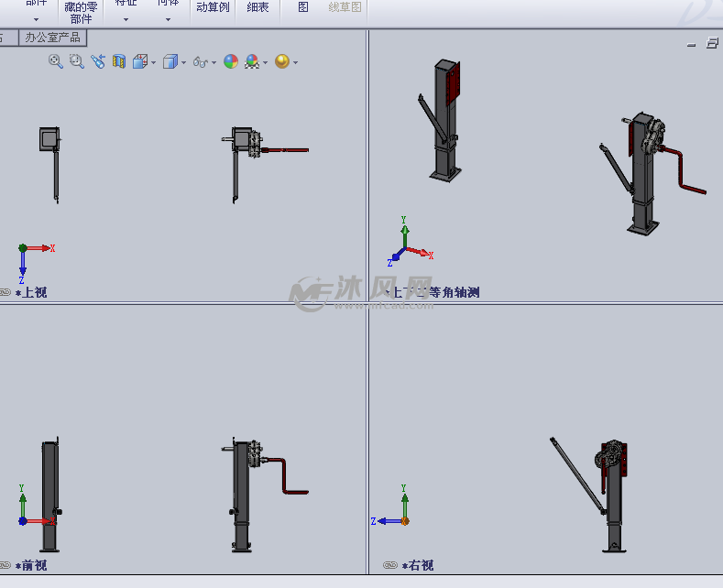The height and width of the screenshot is (588, 723).
Task: Select the Zoom to Area tool
Action: tap(77, 61)
